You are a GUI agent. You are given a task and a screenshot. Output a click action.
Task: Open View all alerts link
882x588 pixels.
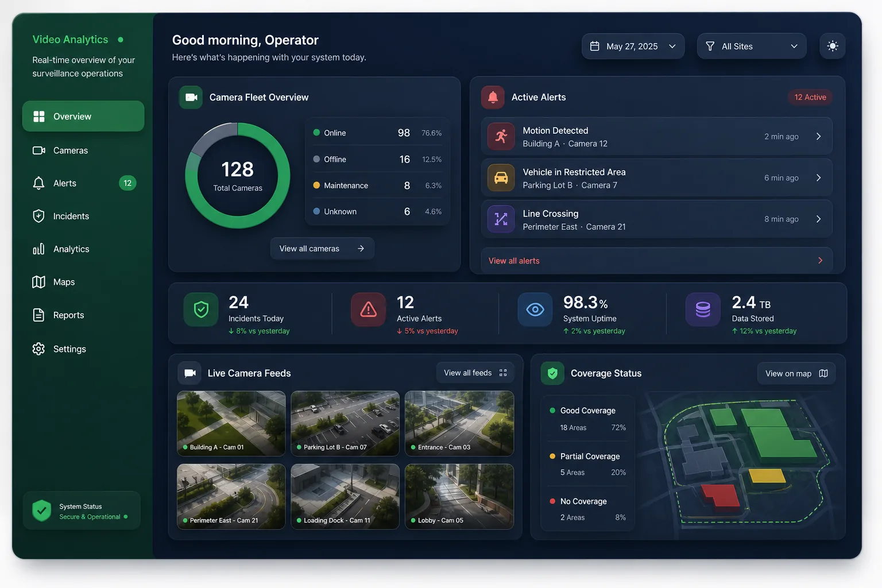pyautogui.click(x=656, y=261)
